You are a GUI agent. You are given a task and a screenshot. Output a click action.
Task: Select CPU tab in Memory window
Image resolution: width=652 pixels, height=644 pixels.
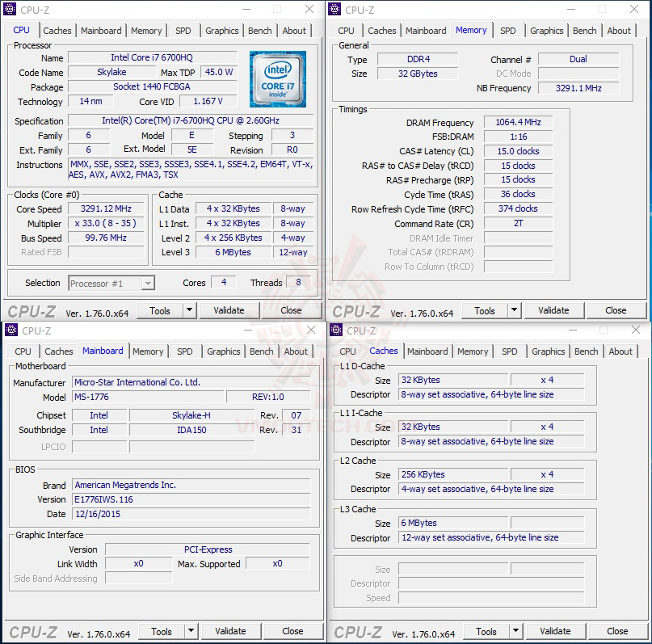point(346,31)
